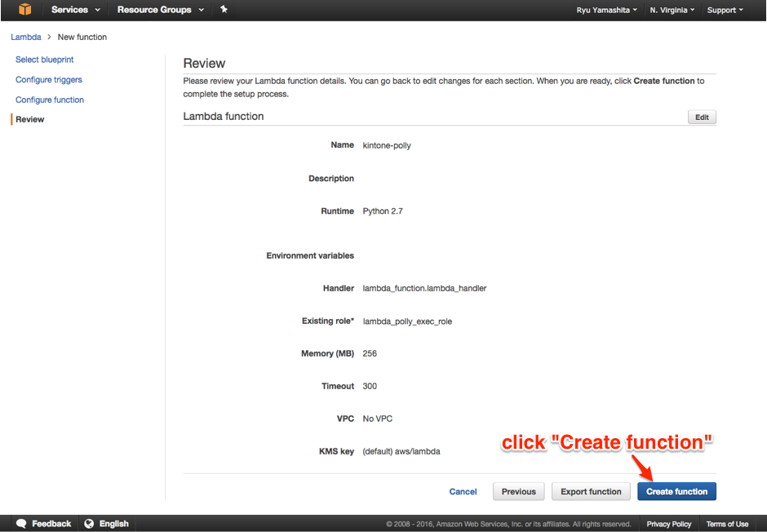Click the role value 'lambda_polly_exec_role'
767x532 pixels.
(407, 321)
